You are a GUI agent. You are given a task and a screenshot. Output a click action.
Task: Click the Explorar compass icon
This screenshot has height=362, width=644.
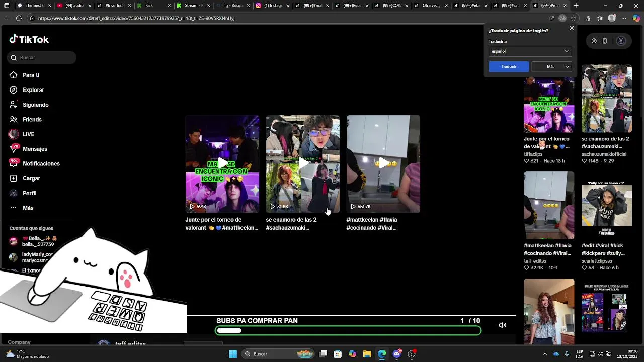coord(14,90)
